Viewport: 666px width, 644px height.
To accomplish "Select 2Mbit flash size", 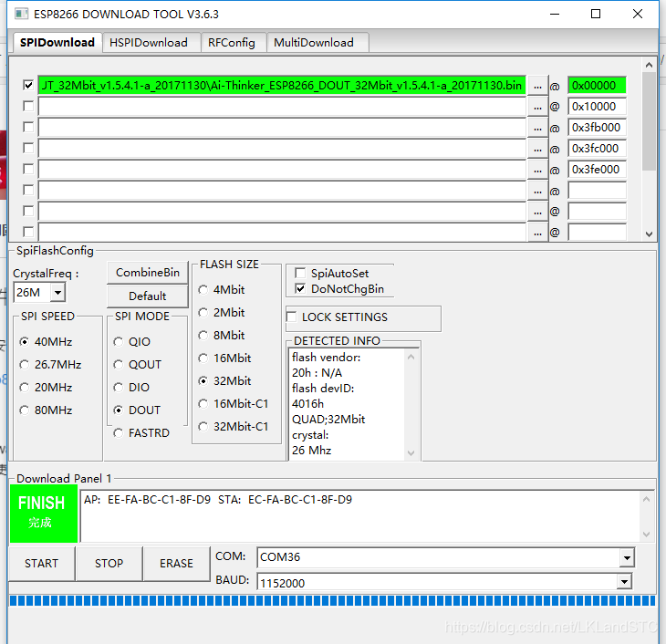I will click(x=203, y=313).
